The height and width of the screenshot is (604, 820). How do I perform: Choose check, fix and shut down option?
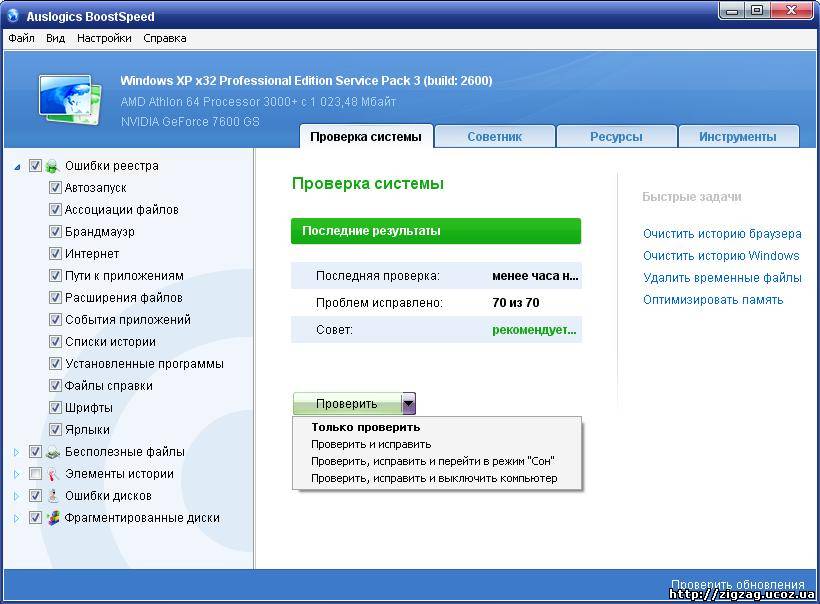(437, 478)
